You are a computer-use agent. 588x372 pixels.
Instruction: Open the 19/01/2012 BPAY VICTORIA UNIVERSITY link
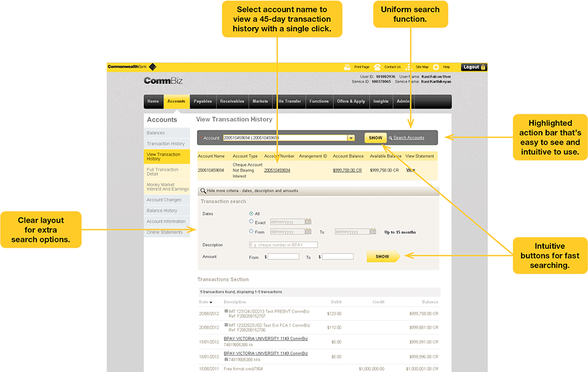(266, 339)
